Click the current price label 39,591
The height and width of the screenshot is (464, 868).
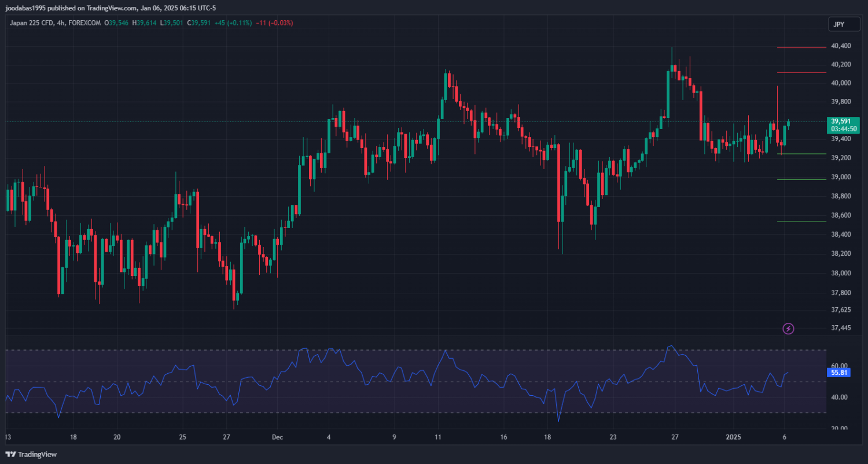click(842, 121)
